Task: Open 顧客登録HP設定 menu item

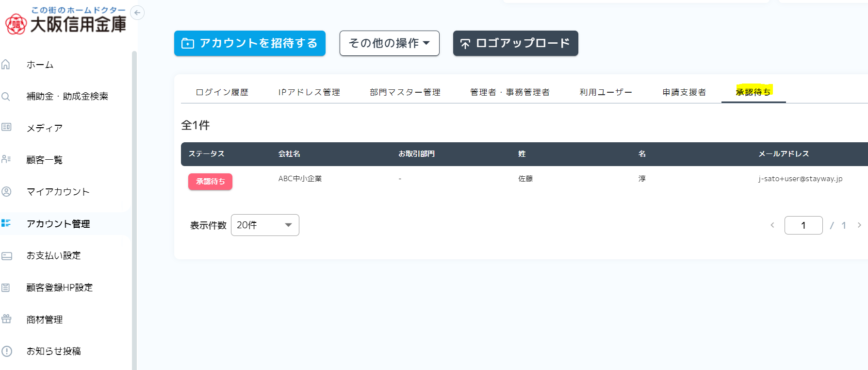Action: (x=59, y=287)
